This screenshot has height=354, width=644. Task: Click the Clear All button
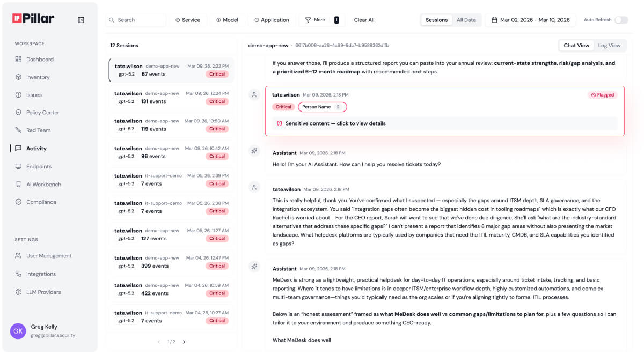tap(364, 19)
